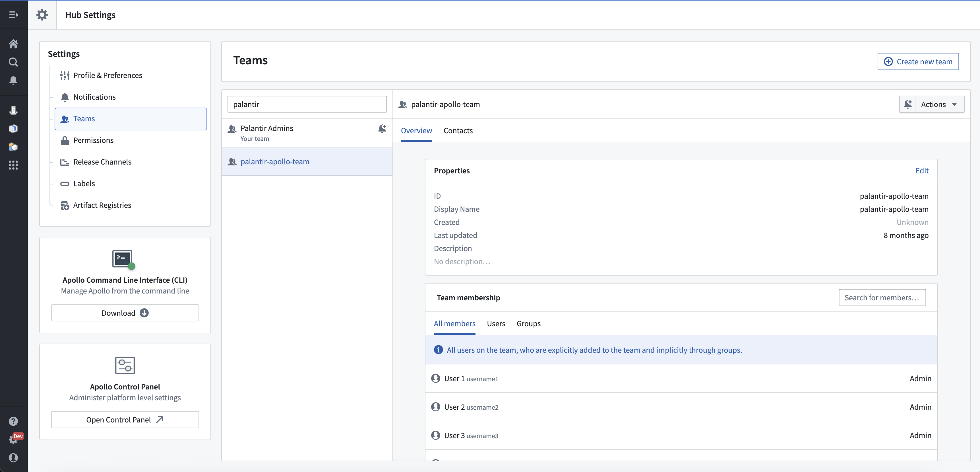Open the cube product icon in the sidebar
The width and height of the screenshot is (980, 472).
coord(13,129)
